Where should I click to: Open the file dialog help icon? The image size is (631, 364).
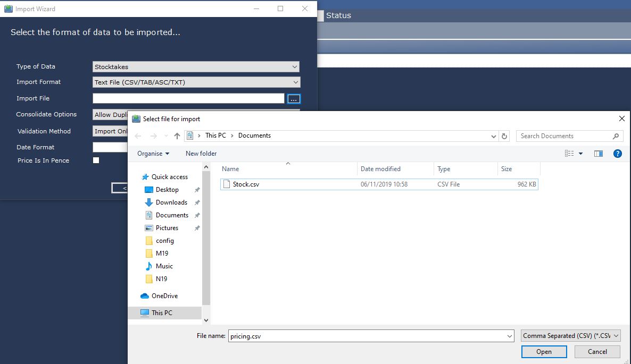coord(617,154)
